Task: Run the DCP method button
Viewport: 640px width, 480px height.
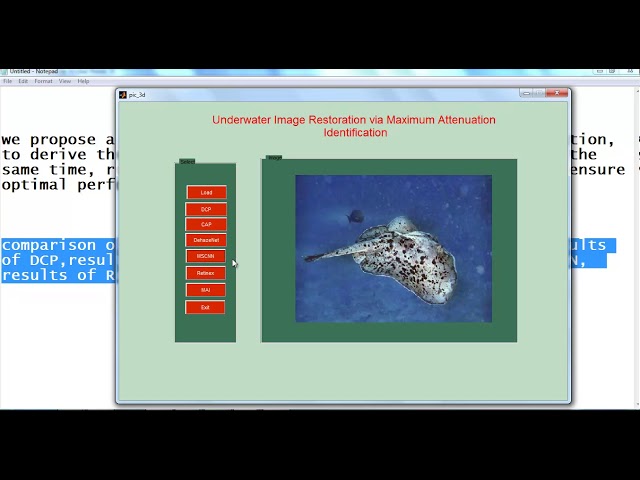Action: click(x=206, y=209)
